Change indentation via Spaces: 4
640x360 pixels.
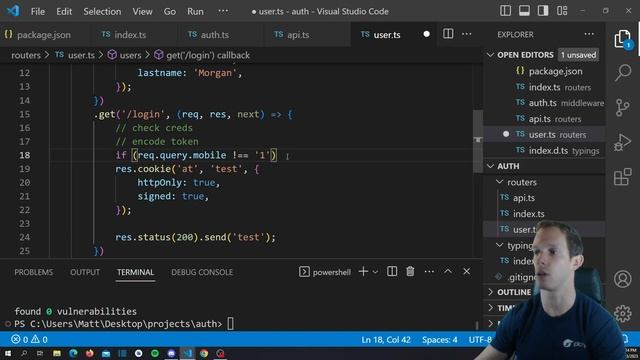[440, 340]
